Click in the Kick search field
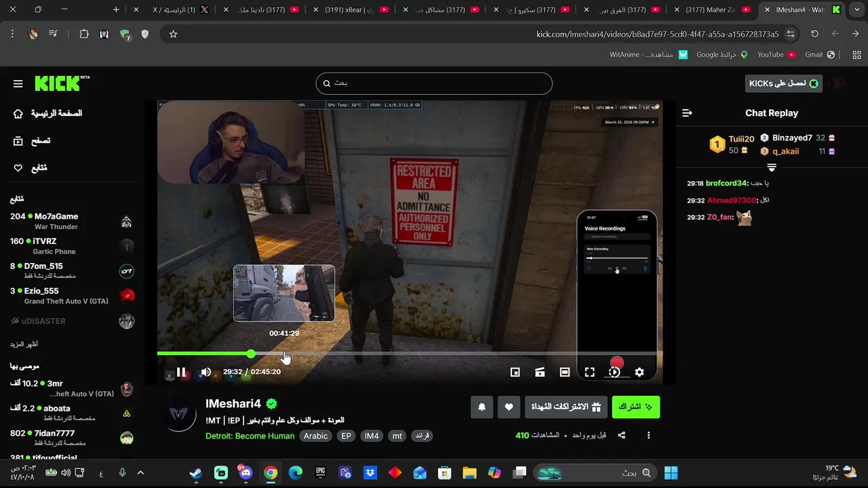Screen dimensions: 868x488 (434, 83)
